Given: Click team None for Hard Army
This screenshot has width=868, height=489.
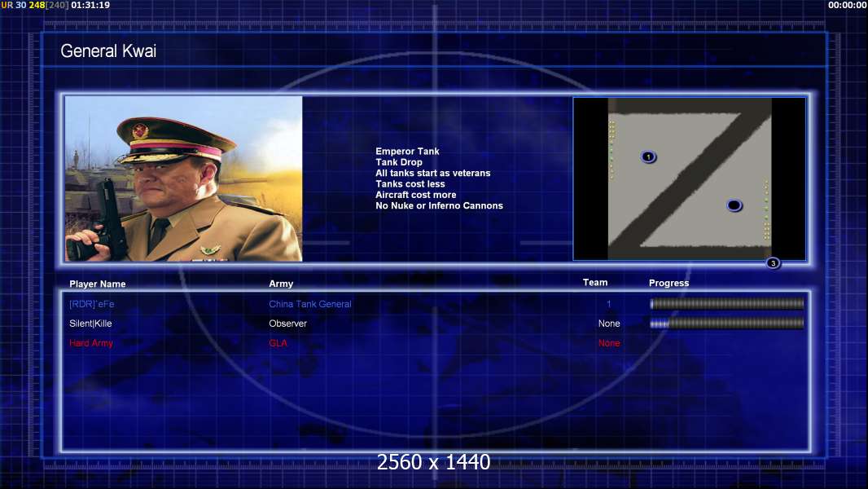Looking at the screenshot, I should [x=609, y=343].
